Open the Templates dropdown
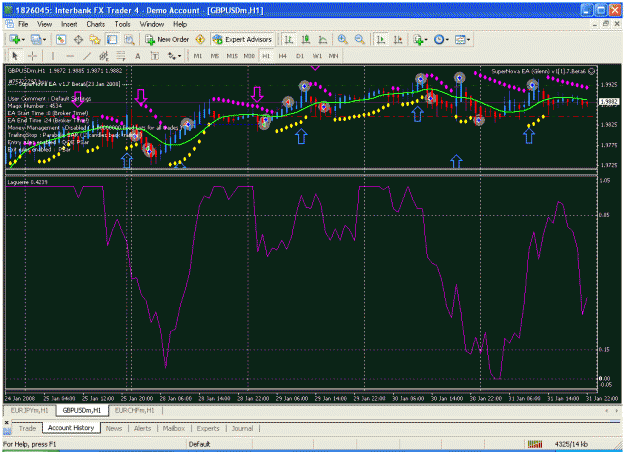 (462, 39)
